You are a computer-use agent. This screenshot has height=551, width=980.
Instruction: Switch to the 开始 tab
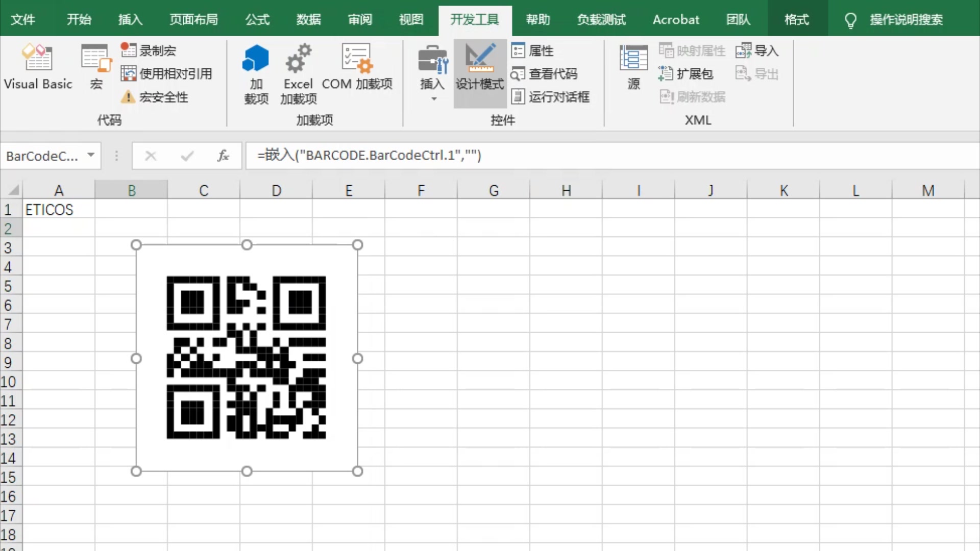tap(79, 19)
